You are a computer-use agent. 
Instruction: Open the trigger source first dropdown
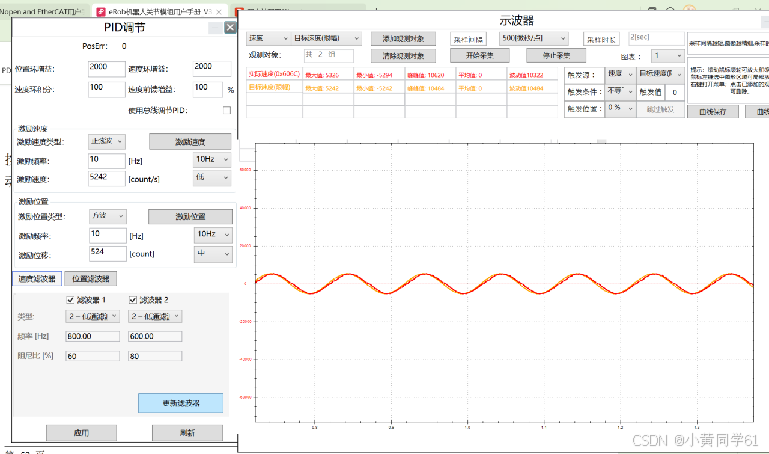click(620, 74)
